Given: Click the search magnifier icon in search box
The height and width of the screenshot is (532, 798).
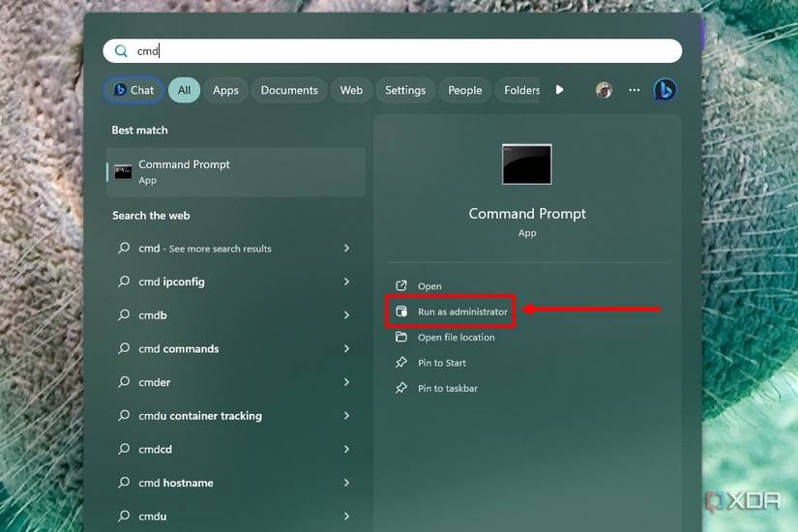Looking at the screenshot, I should coord(121,51).
